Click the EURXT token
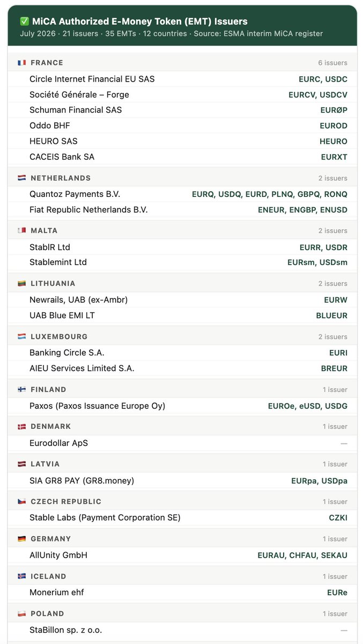The image size is (363, 644). [334, 157]
